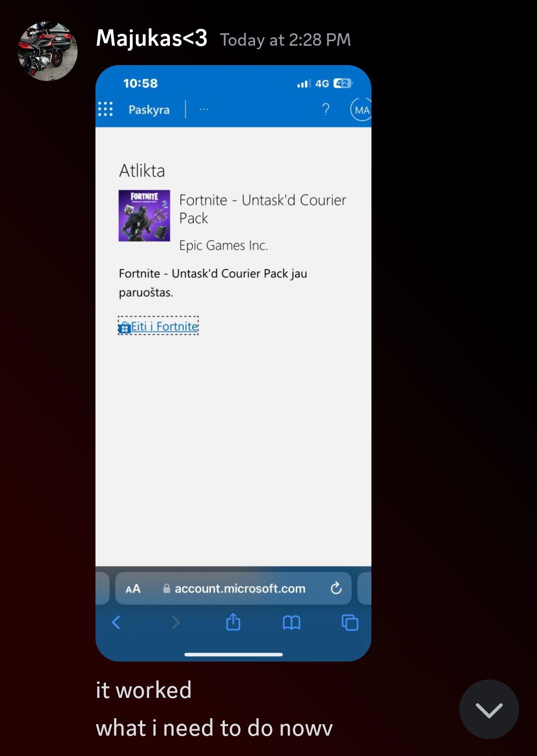Open the Safari bookmarks icon
537x756 pixels.
[x=291, y=622]
